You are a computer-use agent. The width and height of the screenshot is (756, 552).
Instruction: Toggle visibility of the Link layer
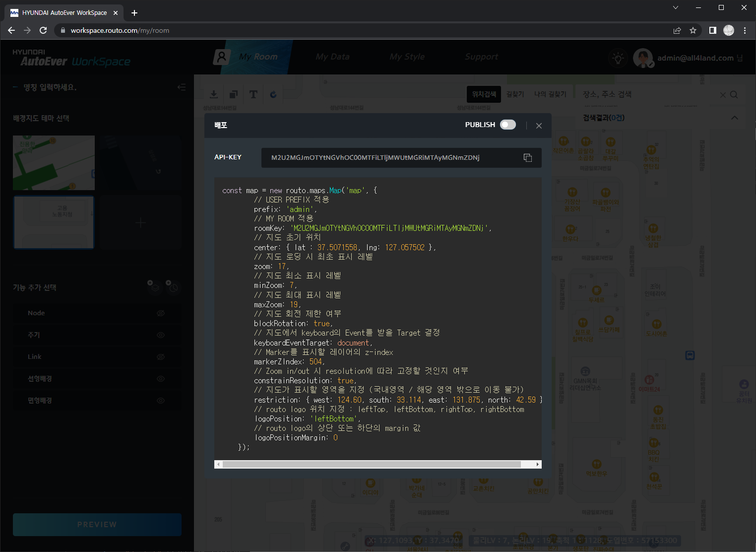click(x=161, y=357)
